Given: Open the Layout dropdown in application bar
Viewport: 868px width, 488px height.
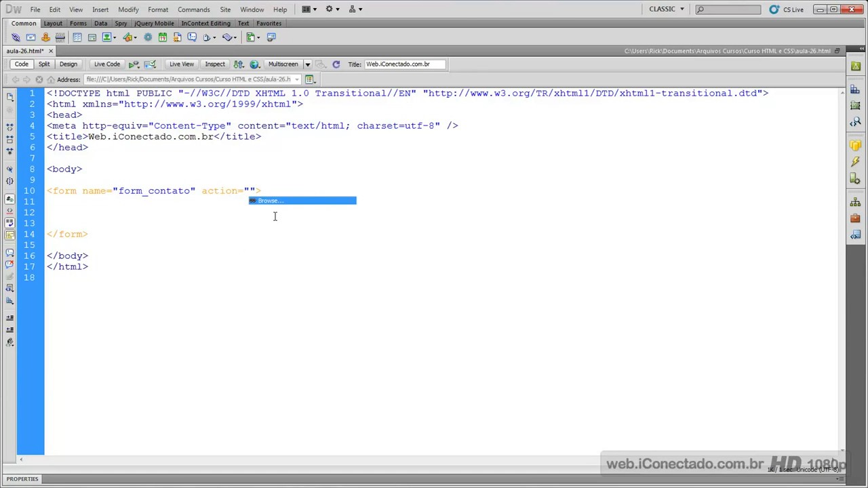Looking at the screenshot, I should coord(309,9).
